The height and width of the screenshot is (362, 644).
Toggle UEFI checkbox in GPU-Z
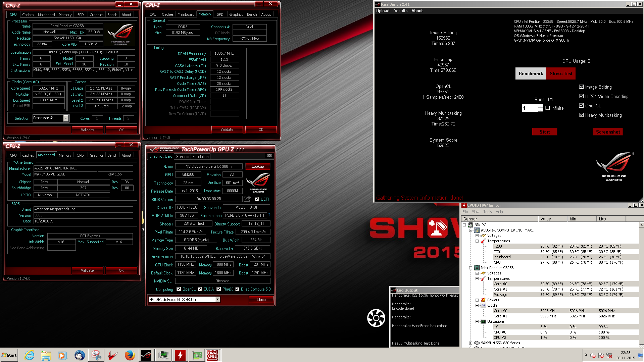click(257, 199)
